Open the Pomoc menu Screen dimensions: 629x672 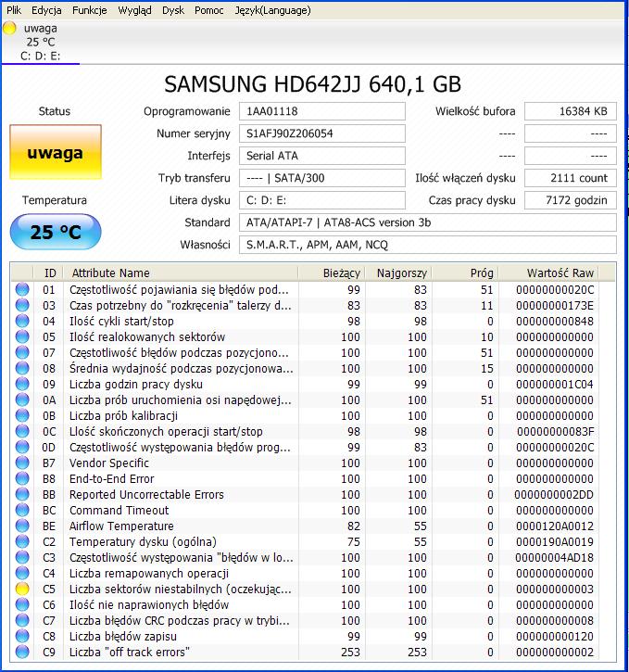coord(209,10)
